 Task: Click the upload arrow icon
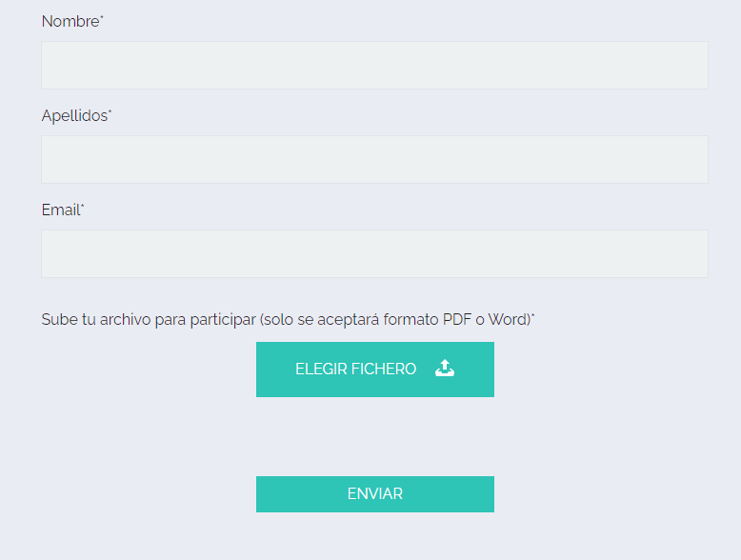pyautogui.click(x=445, y=368)
